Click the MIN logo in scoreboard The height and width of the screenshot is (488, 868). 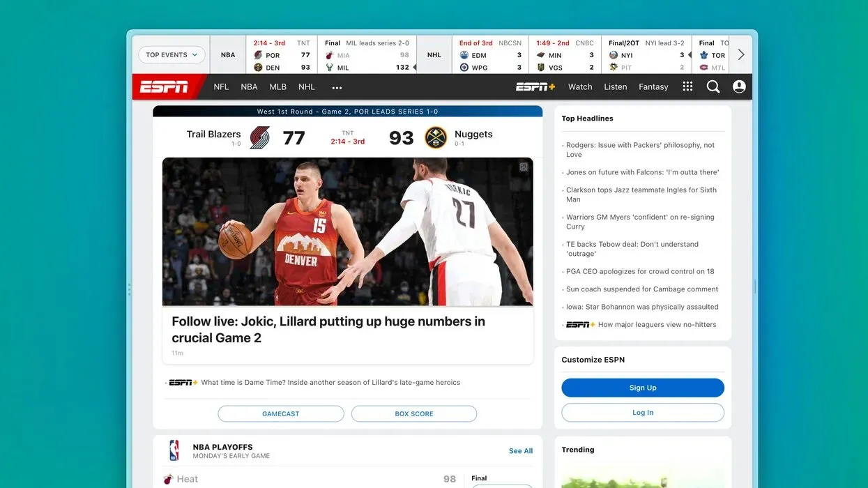click(x=540, y=55)
